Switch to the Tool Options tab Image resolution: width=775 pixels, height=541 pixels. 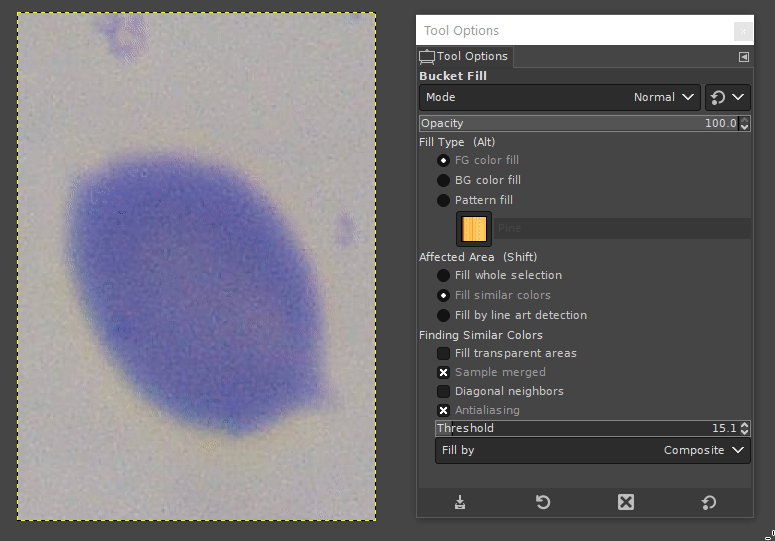[x=465, y=57]
